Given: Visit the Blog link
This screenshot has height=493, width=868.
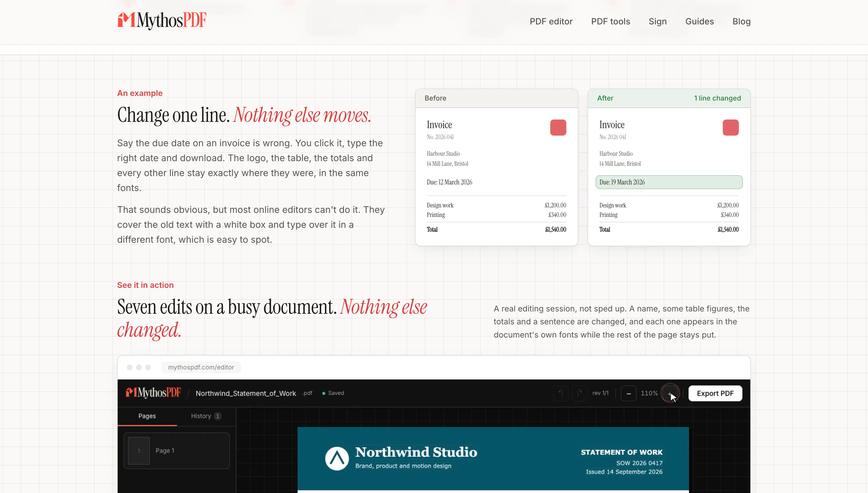Looking at the screenshot, I should point(741,22).
